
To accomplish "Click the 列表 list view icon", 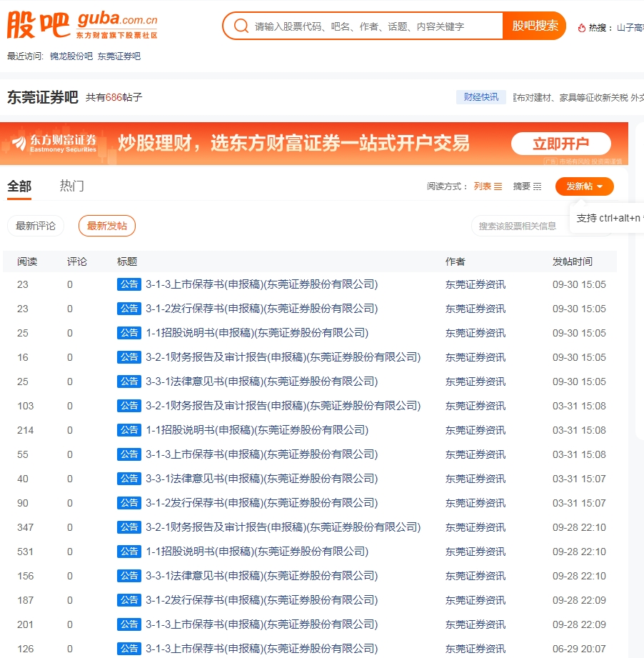I will 498,186.
